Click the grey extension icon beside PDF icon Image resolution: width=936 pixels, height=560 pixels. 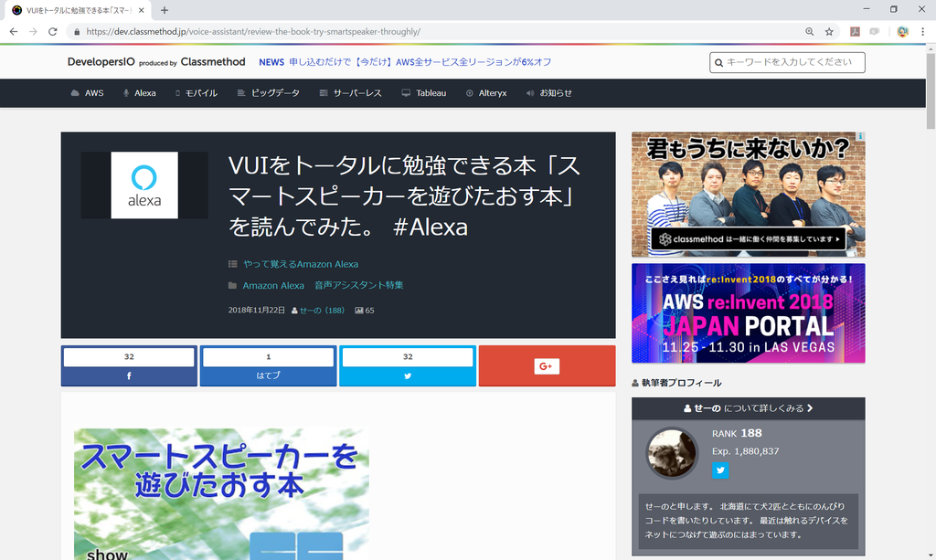tap(875, 32)
